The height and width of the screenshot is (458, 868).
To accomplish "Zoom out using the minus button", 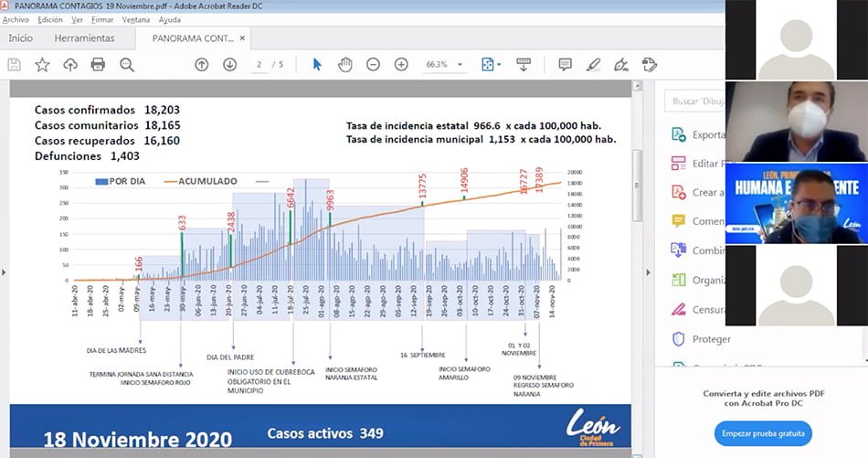I will [373, 65].
